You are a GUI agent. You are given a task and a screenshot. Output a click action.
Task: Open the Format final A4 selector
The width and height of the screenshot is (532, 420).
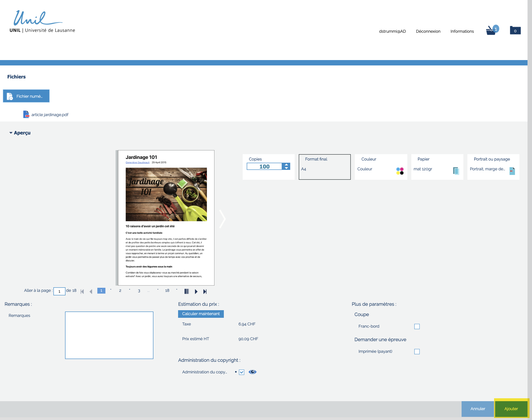click(324, 167)
